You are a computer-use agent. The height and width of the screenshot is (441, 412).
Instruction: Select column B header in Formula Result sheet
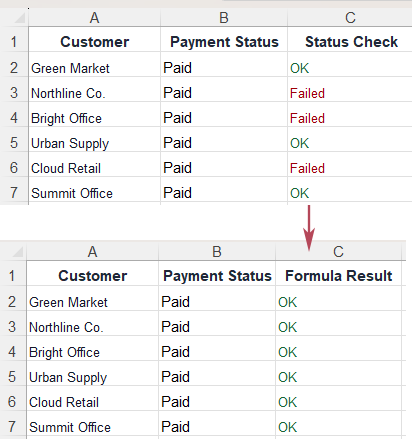217,251
